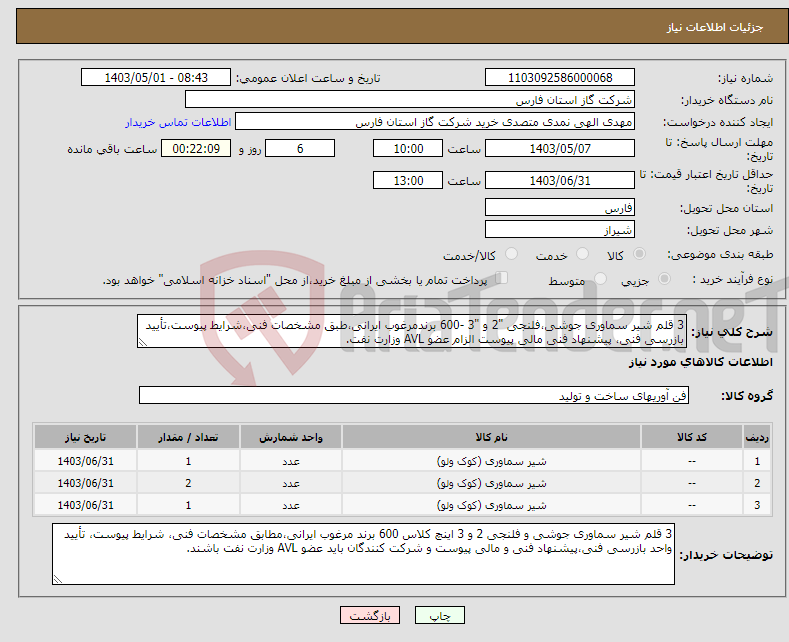Screen dimensions: 789x642
Task: Click the تعداد / مقدار column header
Action: tap(188, 437)
